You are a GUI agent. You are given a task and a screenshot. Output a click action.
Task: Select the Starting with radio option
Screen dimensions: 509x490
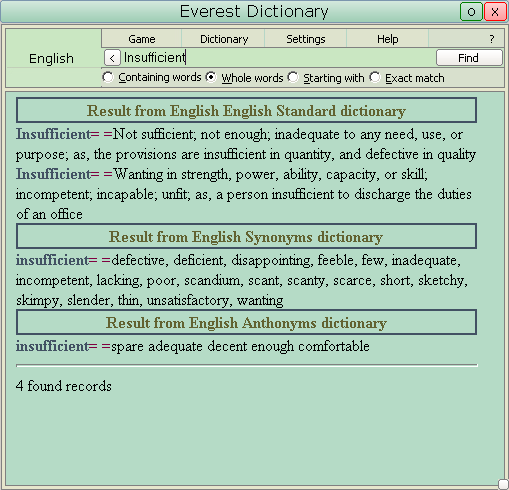point(293,77)
